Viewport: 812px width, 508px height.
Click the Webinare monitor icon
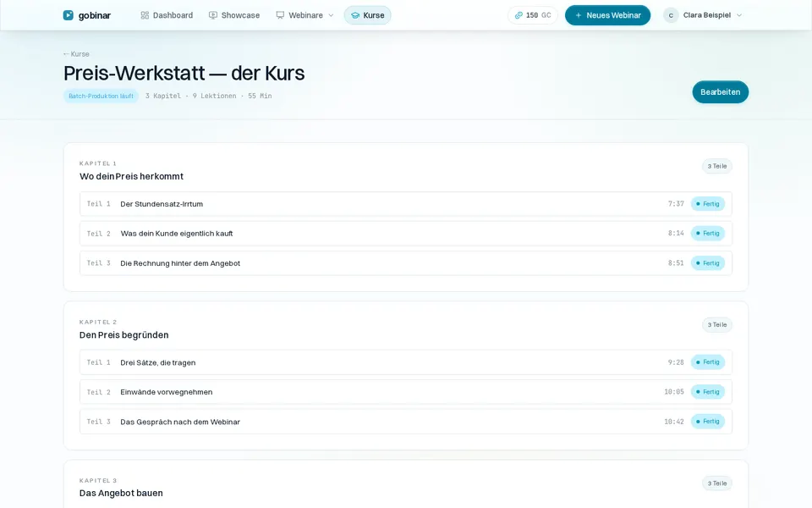(280, 15)
